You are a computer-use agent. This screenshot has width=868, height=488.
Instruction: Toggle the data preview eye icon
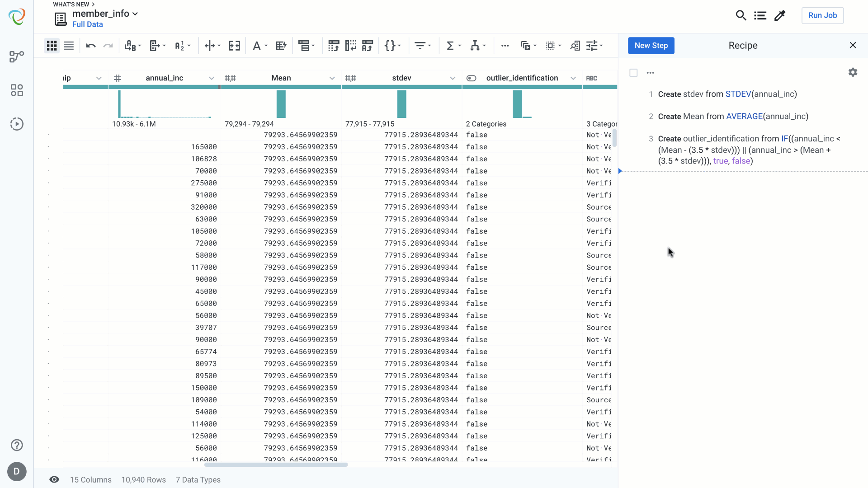(x=54, y=479)
